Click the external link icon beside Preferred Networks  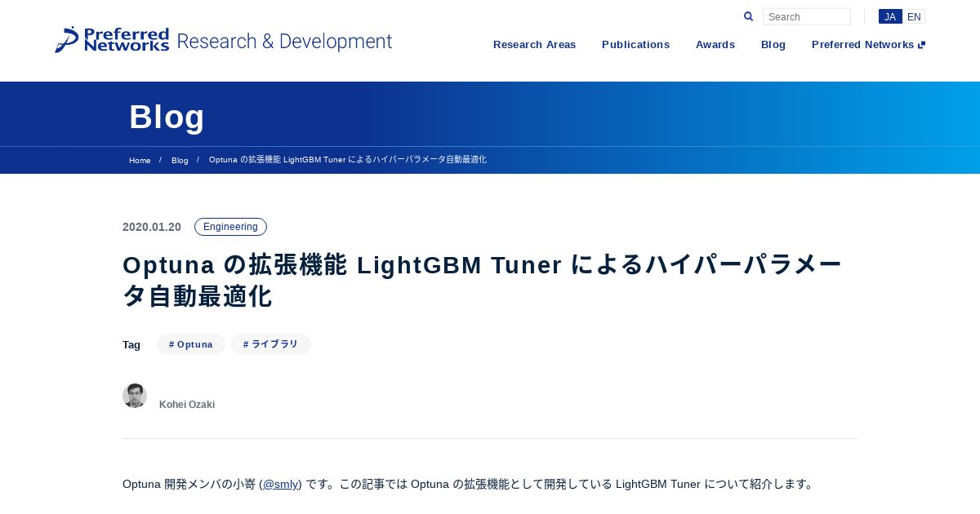pos(922,45)
